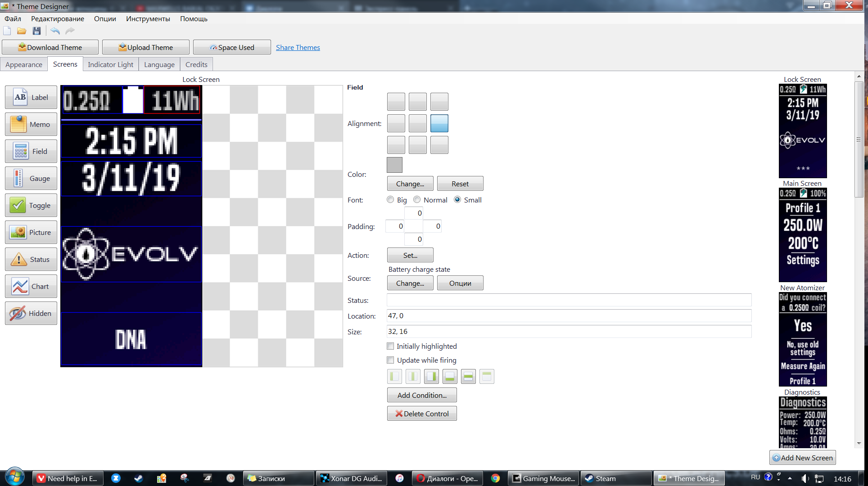Open the Инструменты menu

148,18
